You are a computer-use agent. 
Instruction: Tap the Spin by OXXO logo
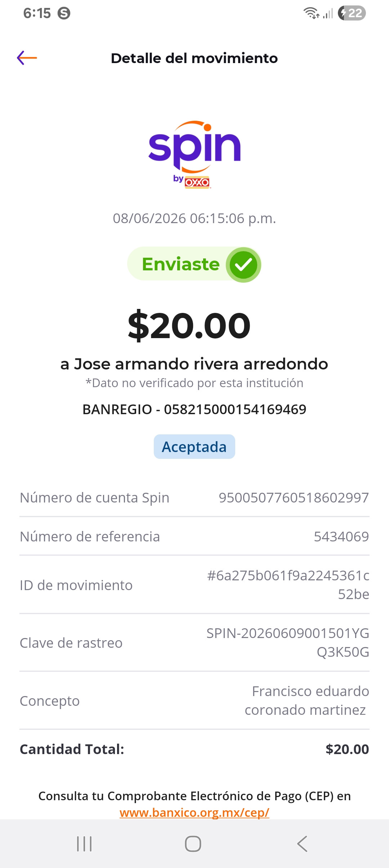click(x=194, y=155)
